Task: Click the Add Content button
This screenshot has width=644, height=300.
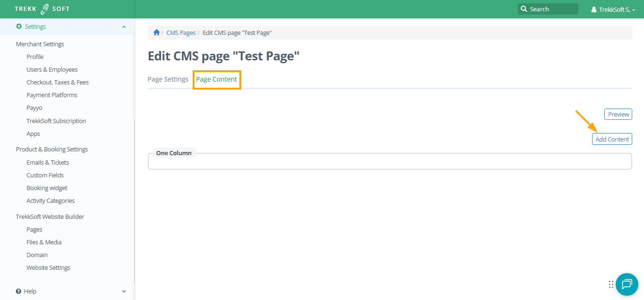Action: click(612, 139)
